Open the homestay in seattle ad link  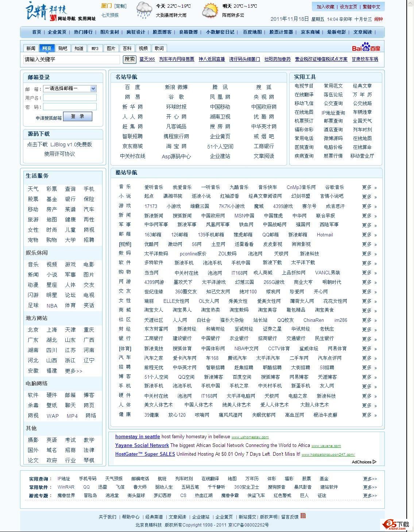pyautogui.click(x=138, y=436)
